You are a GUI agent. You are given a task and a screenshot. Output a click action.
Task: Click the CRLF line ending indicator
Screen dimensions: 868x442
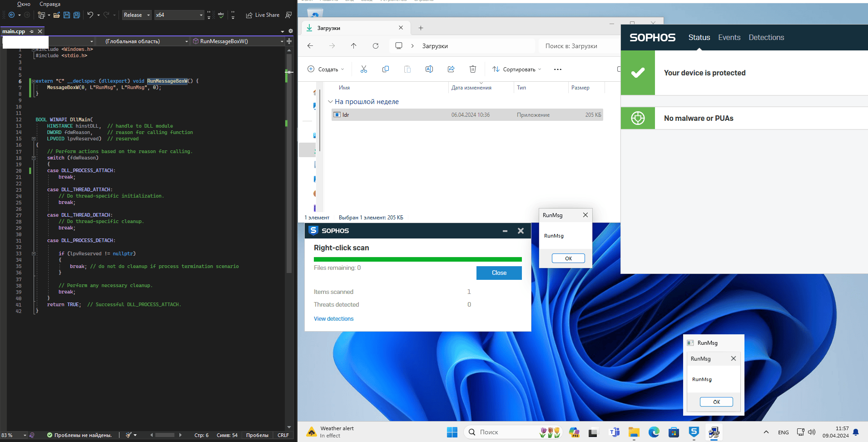(283, 435)
